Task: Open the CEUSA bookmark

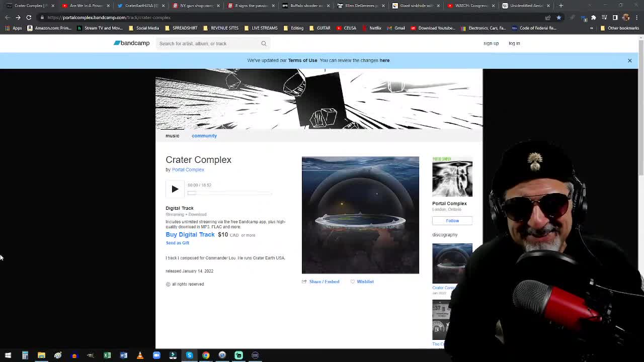Action: 346,28
